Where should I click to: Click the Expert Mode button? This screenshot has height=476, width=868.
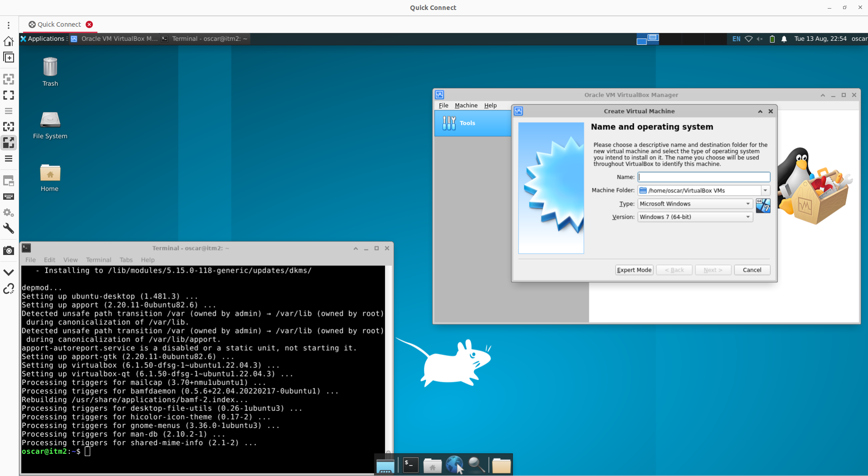pyautogui.click(x=634, y=270)
